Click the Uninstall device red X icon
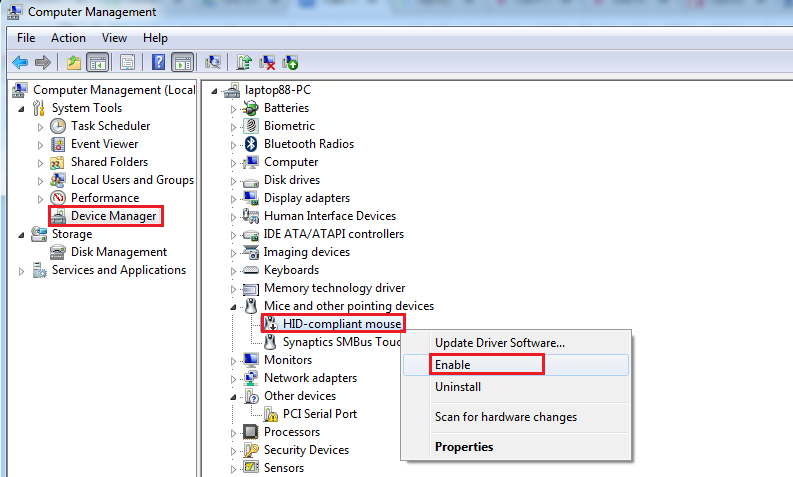The width and height of the screenshot is (793, 477). (x=267, y=63)
